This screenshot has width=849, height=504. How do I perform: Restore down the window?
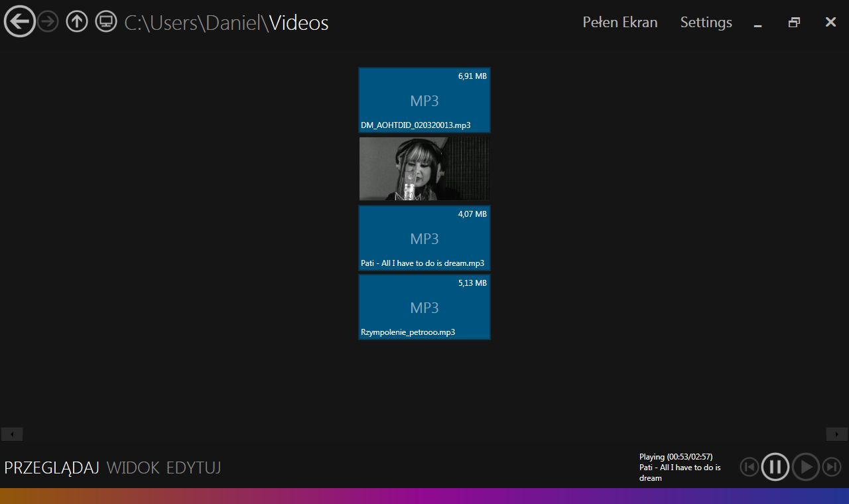(x=794, y=23)
